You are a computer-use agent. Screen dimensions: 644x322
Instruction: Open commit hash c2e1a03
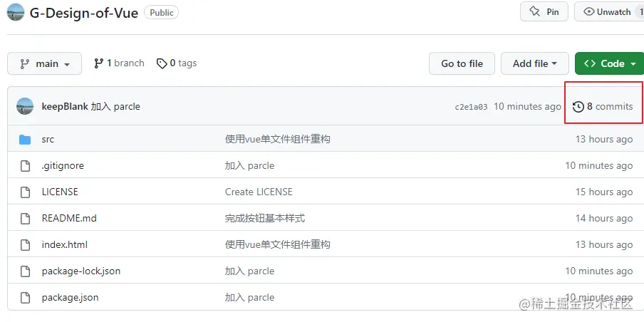click(x=471, y=107)
